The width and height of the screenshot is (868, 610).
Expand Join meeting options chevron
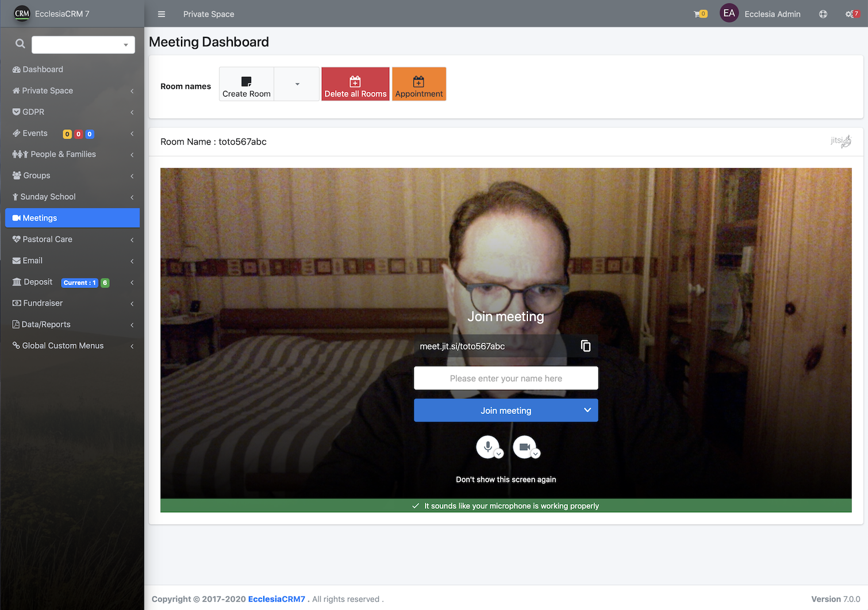click(587, 410)
